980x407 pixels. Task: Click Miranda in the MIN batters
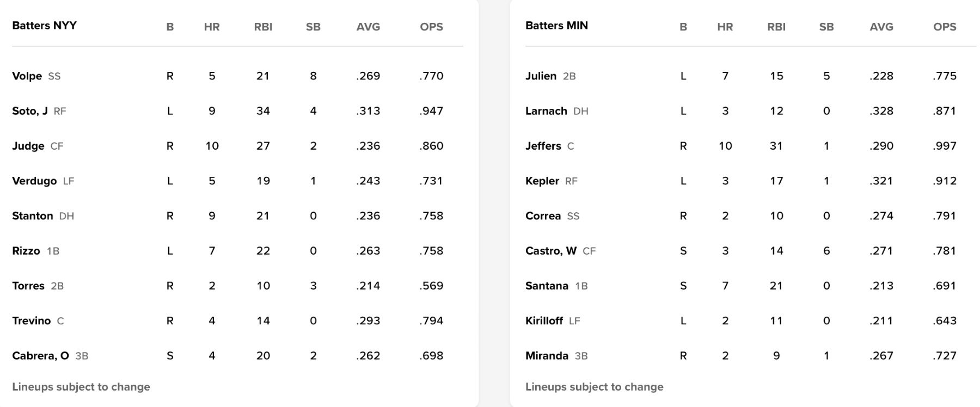[x=547, y=356]
